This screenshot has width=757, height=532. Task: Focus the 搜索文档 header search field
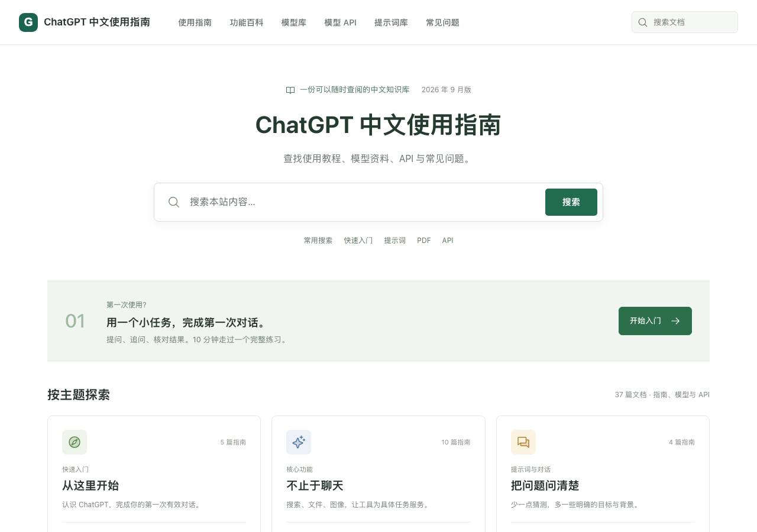(685, 22)
